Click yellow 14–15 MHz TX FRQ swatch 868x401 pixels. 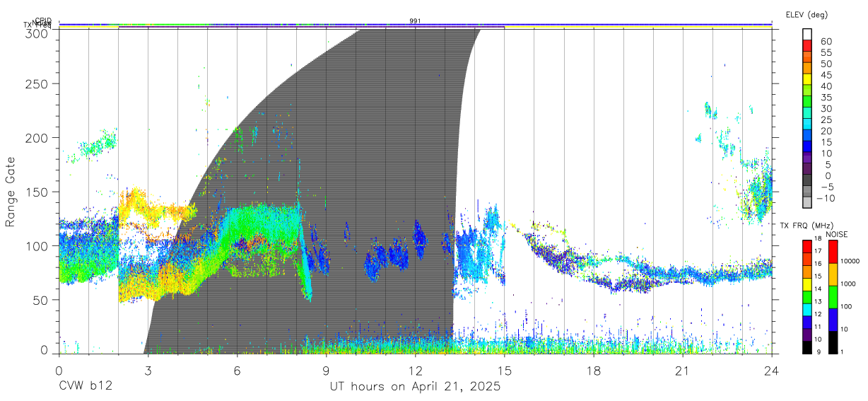coord(807,284)
